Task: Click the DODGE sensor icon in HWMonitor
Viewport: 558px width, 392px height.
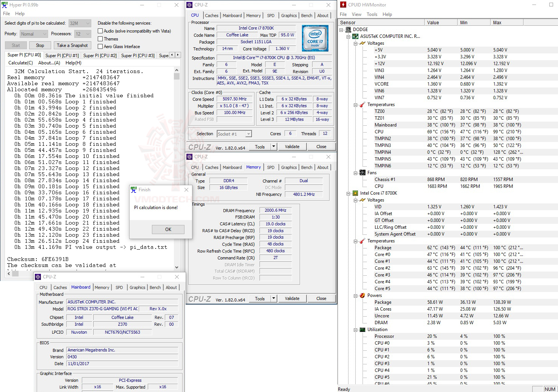Action: pos(348,29)
